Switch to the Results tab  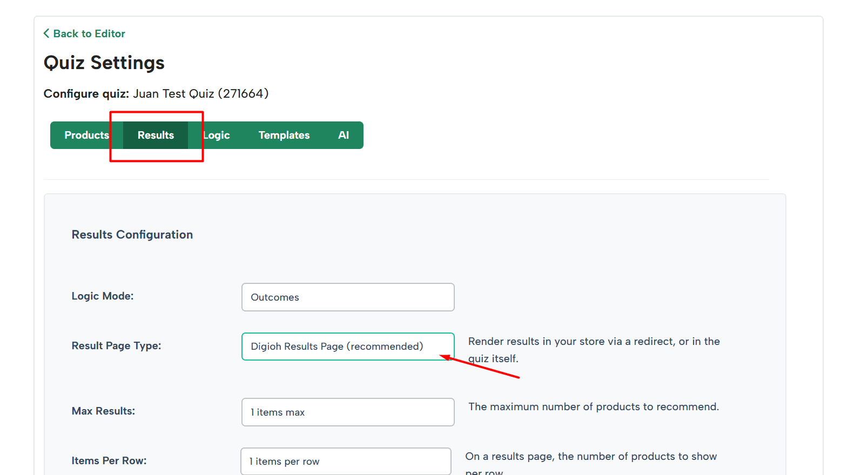156,135
